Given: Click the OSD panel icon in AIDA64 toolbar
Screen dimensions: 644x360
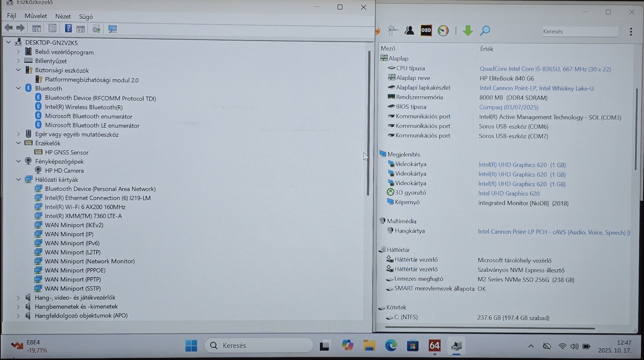Looking at the screenshot, I should tap(426, 31).
